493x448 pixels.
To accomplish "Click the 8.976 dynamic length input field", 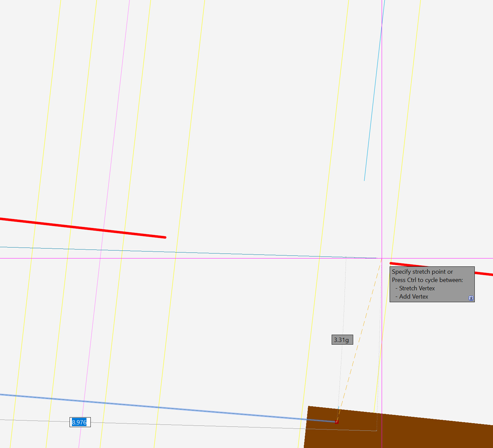I will (80, 422).
